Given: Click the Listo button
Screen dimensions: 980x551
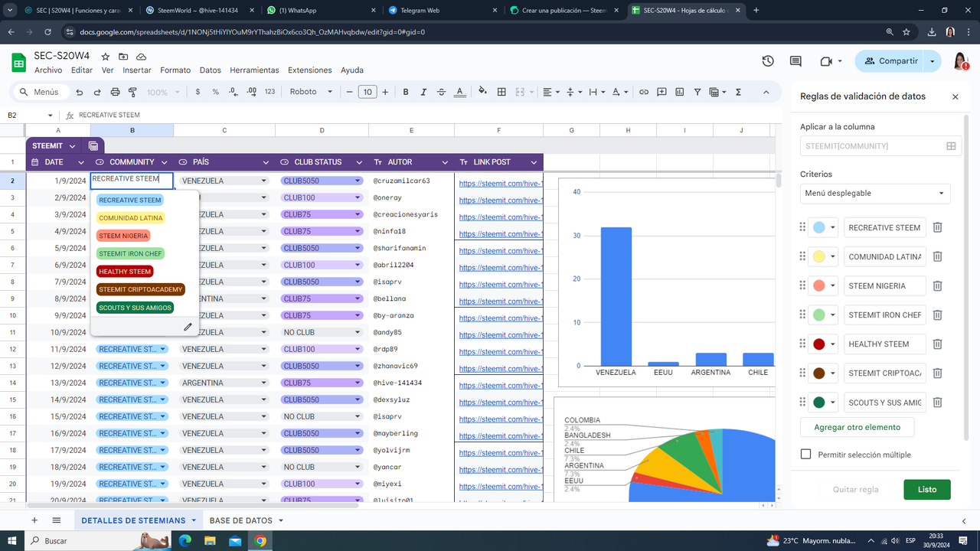Looking at the screenshot, I should tap(927, 489).
